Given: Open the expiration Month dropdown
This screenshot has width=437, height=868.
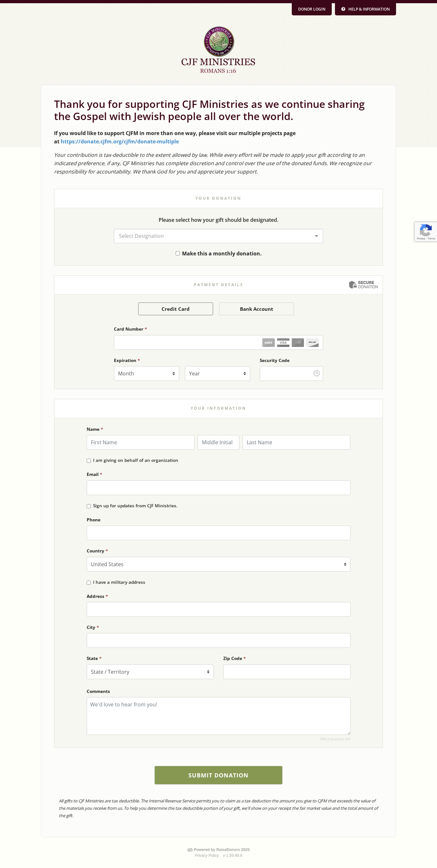Looking at the screenshot, I should 146,373.
